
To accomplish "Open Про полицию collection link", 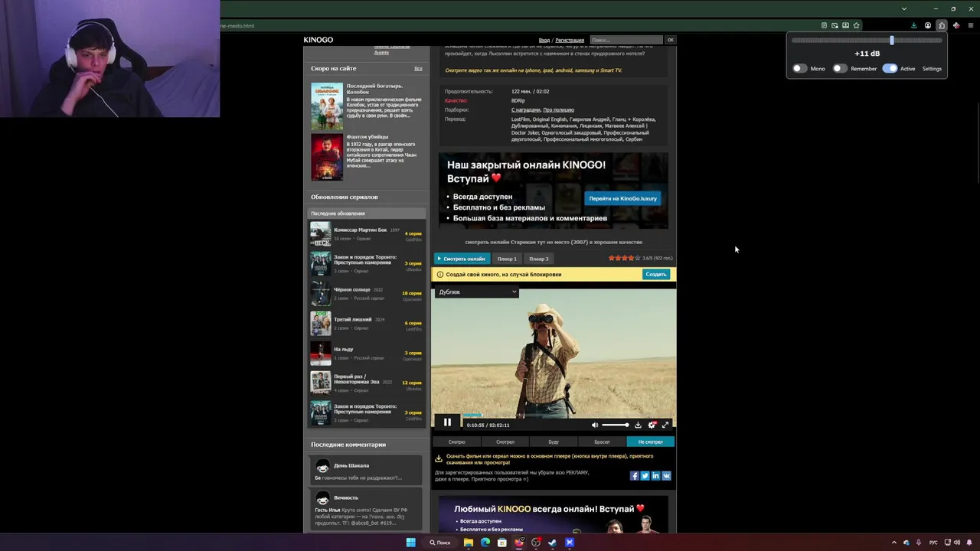I will coord(559,109).
